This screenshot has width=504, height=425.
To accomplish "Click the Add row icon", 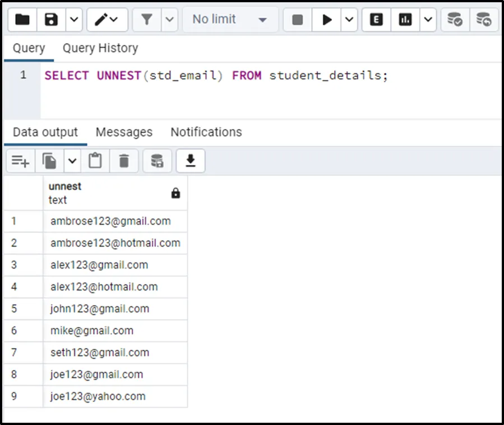I will pos(20,161).
